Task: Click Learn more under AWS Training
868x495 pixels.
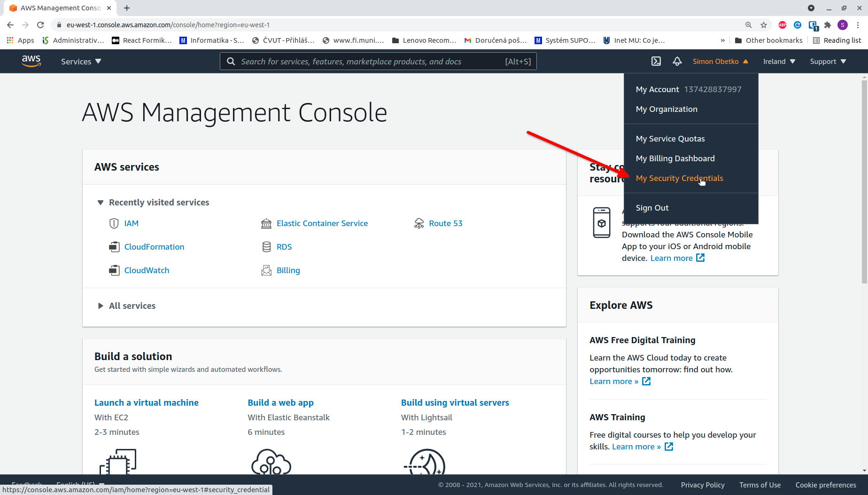Action: click(x=636, y=447)
